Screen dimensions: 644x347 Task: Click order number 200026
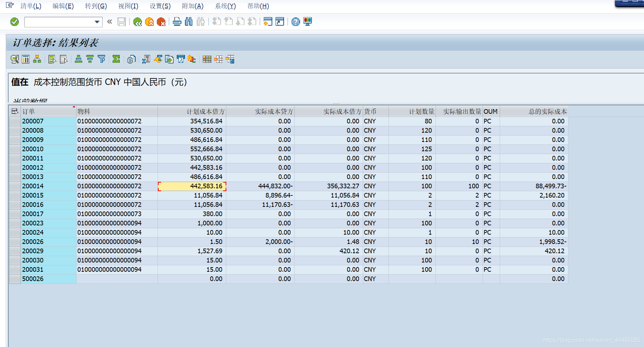(x=33, y=242)
